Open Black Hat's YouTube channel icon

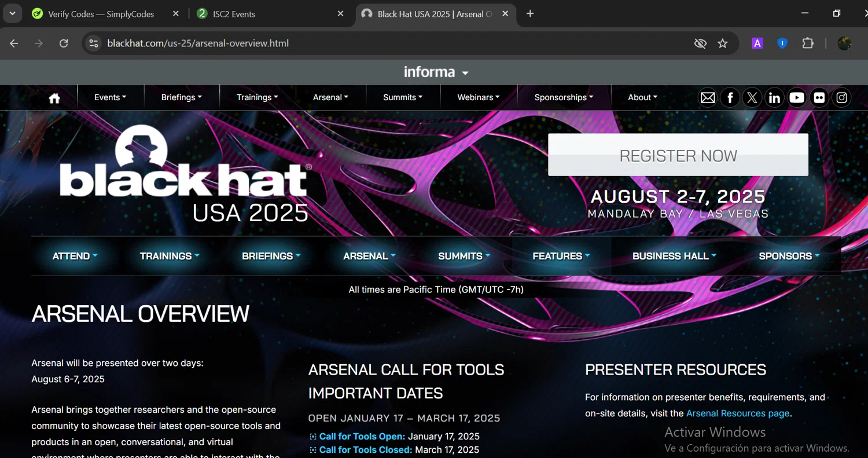click(797, 98)
